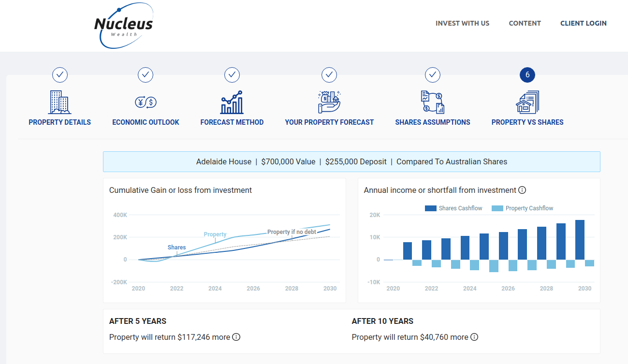Click the After 5 Years heading
The height and width of the screenshot is (364, 628).
[138, 321]
